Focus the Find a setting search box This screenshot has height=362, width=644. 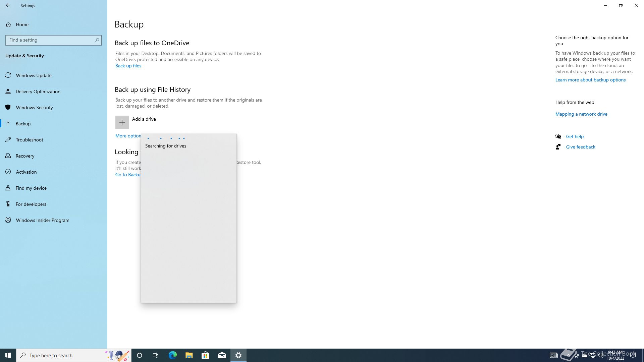[x=54, y=40]
